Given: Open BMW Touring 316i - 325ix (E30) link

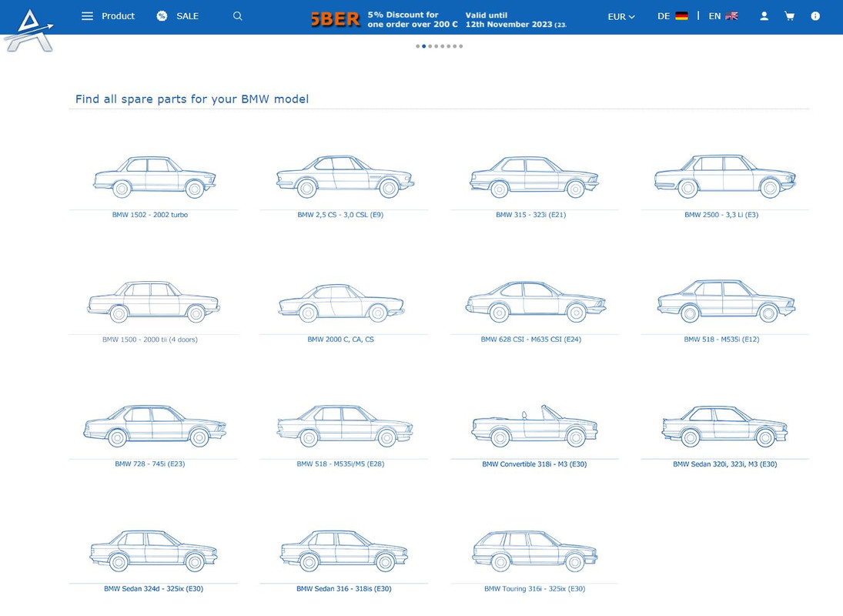Looking at the screenshot, I should 534,588.
